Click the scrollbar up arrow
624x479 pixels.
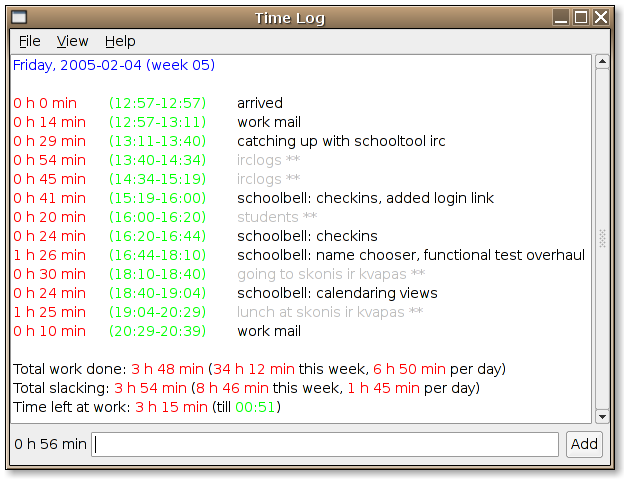tap(602, 62)
